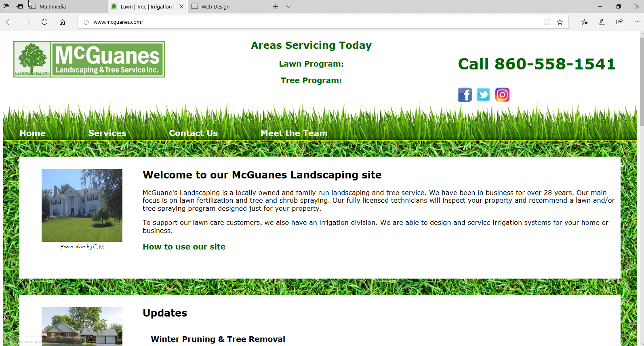Close the Lawn | Tree | Irrigation tab
Screen dimensions: 644x346
click(181, 6)
